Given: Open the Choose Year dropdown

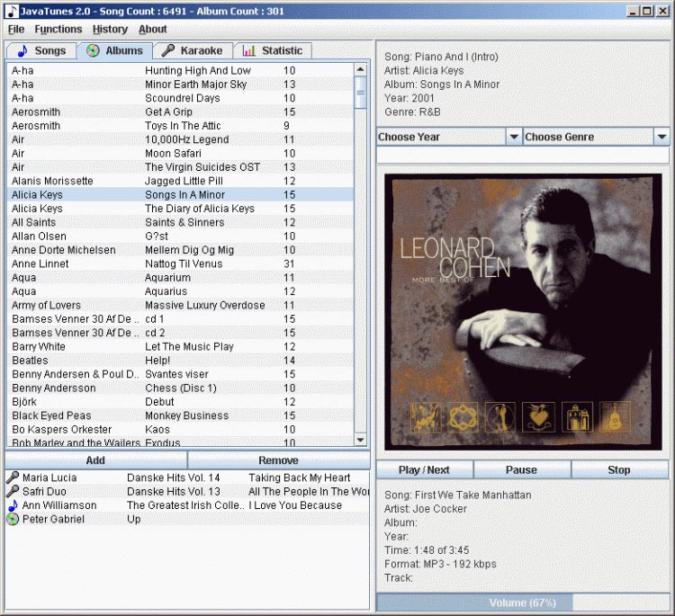Looking at the screenshot, I should [x=513, y=137].
